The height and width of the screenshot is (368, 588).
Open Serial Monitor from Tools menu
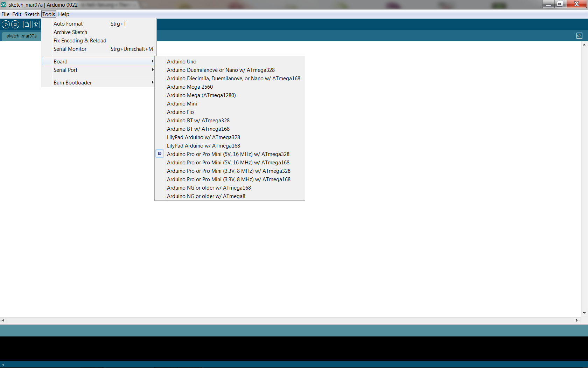(x=98, y=49)
